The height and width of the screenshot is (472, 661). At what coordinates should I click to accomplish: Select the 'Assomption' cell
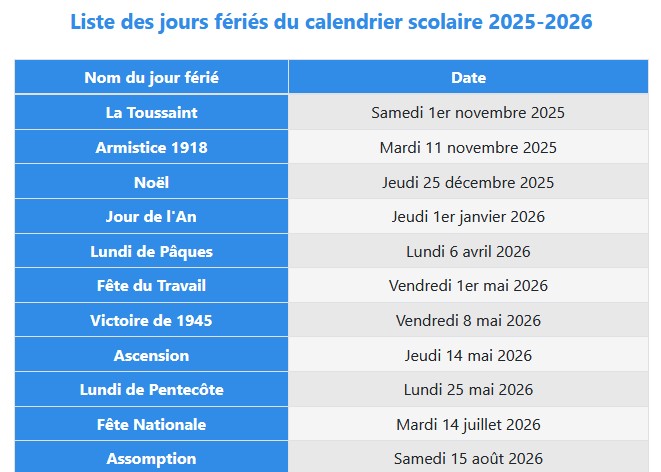point(151,457)
